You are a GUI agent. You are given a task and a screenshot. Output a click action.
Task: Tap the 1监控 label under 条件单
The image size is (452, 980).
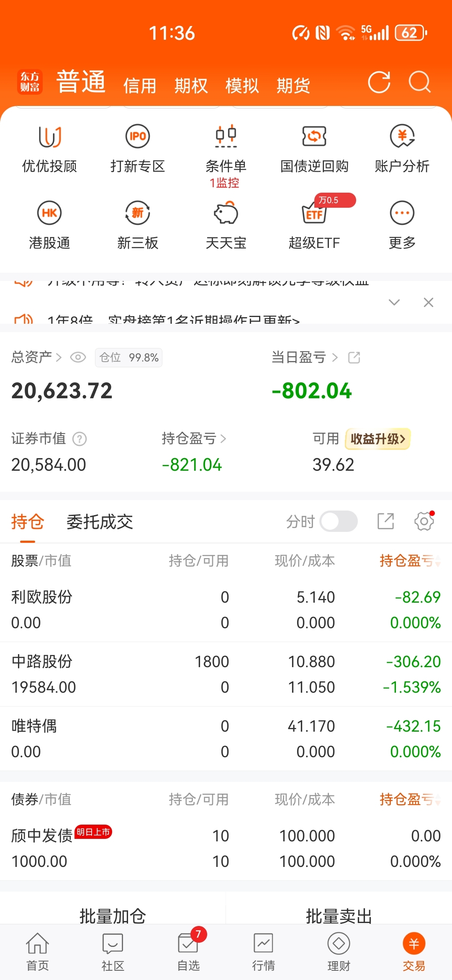224,183
